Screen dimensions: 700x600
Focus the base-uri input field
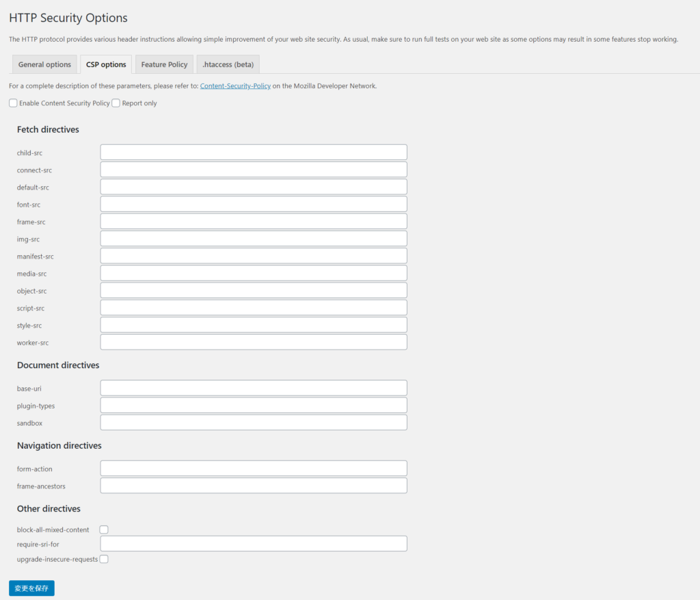(253, 388)
